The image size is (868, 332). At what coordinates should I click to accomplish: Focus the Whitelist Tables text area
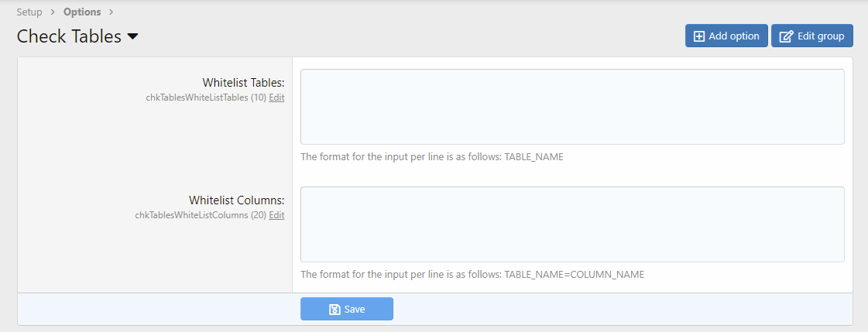572,107
